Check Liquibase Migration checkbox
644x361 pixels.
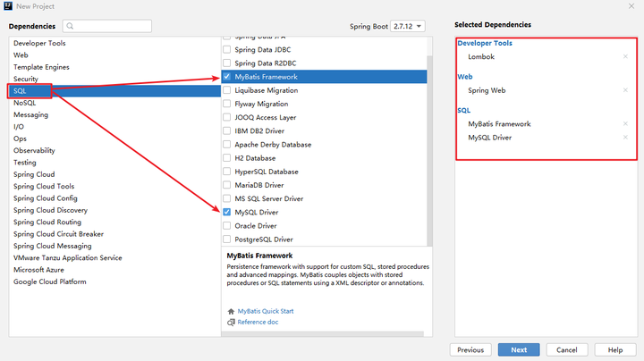click(x=226, y=90)
